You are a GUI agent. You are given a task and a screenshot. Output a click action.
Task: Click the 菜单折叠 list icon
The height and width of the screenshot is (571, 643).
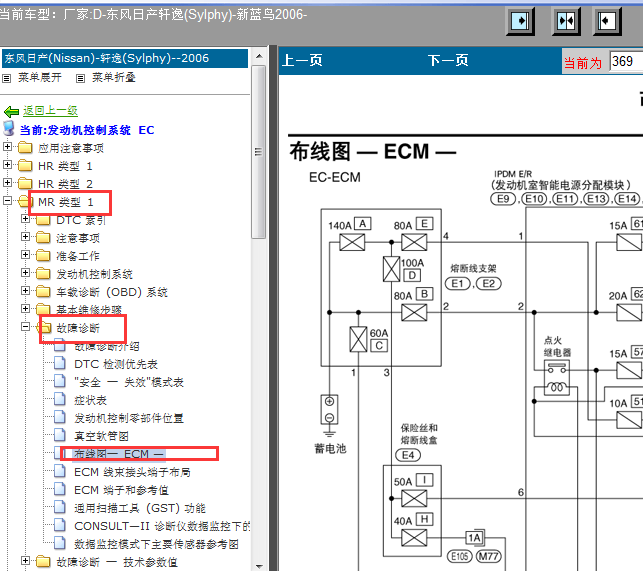[80, 78]
